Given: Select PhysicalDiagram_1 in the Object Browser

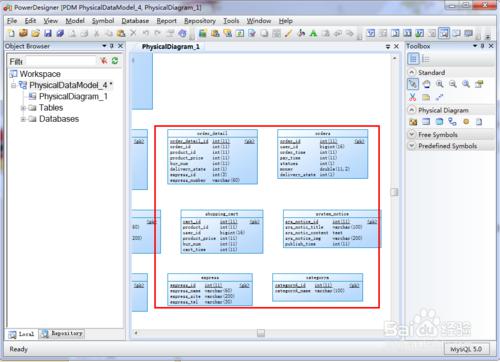Looking at the screenshot, I should [73, 97].
